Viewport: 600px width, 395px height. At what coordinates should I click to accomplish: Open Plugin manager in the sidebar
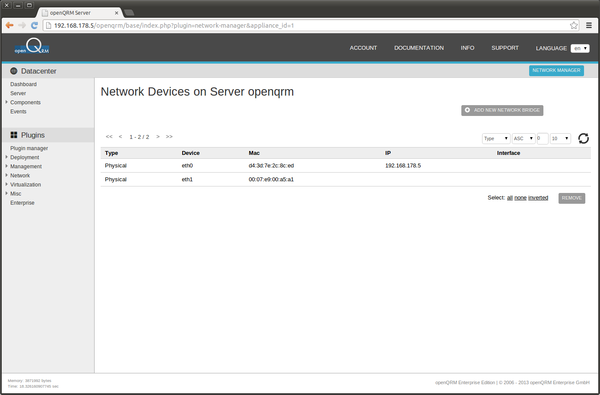[x=29, y=148]
